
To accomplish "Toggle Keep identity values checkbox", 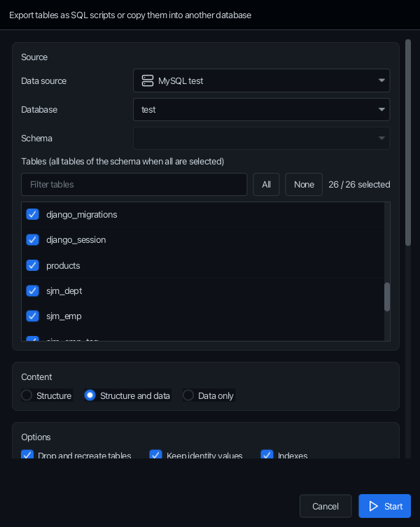I will point(155,454).
